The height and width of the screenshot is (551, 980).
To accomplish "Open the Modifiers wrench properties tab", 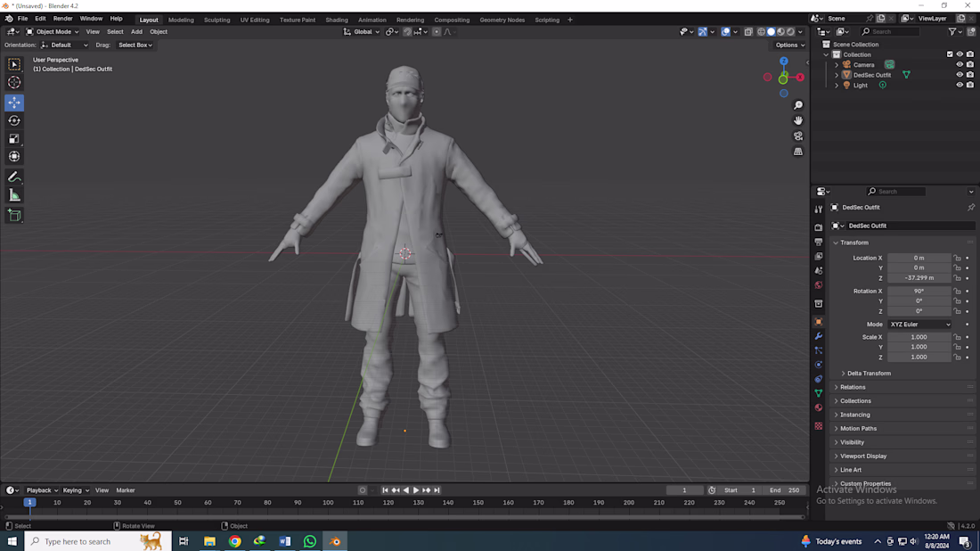I will 818,336.
